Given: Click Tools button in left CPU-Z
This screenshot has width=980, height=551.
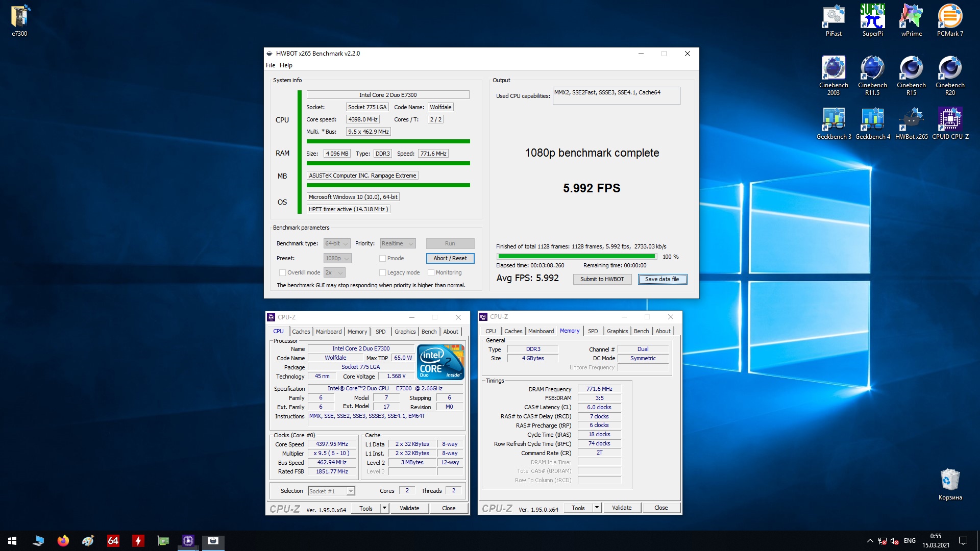Looking at the screenshot, I should [366, 509].
